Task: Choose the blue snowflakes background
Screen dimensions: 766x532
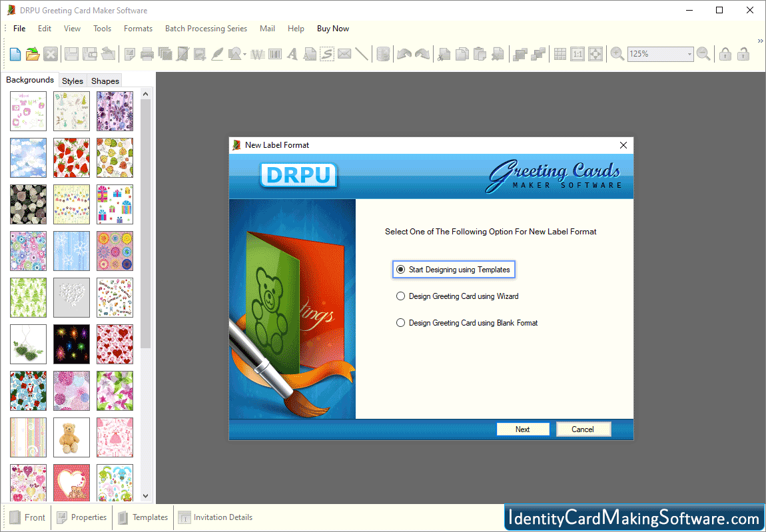Action: (x=71, y=251)
